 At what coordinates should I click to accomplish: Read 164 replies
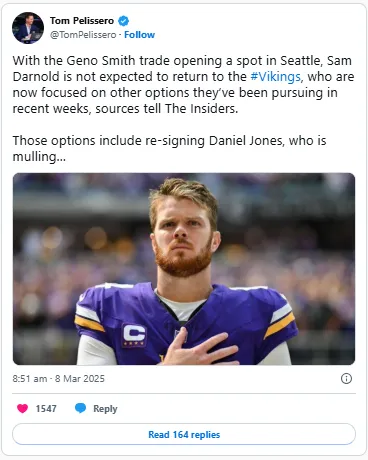[184, 434]
